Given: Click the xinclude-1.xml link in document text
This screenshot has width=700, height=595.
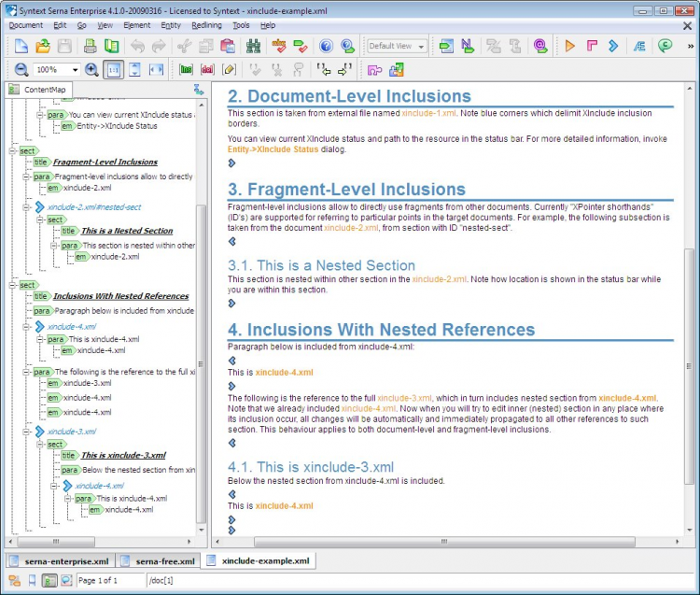Looking at the screenshot, I should coord(428,112).
